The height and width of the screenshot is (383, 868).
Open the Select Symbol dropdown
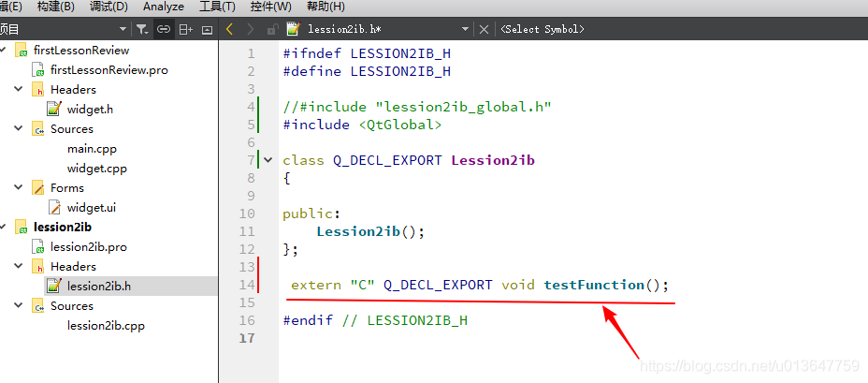(542, 29)
